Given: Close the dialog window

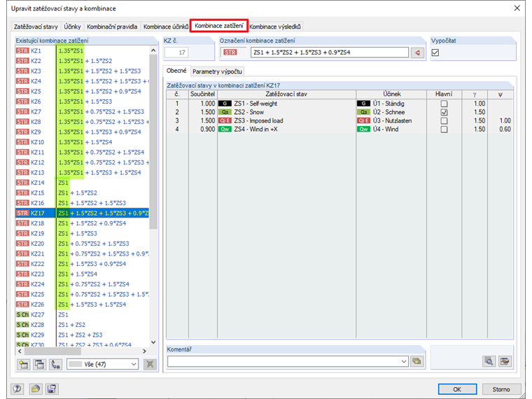Looking at the screenshot, I should [x=517, y=8].
